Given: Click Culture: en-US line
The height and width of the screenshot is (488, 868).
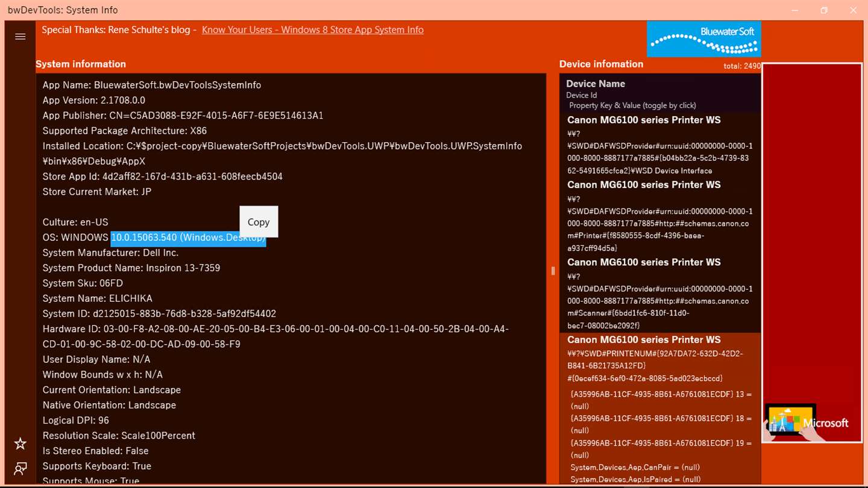Looking at the screenshot, I should pyautogui.click(x=75, y=222).
